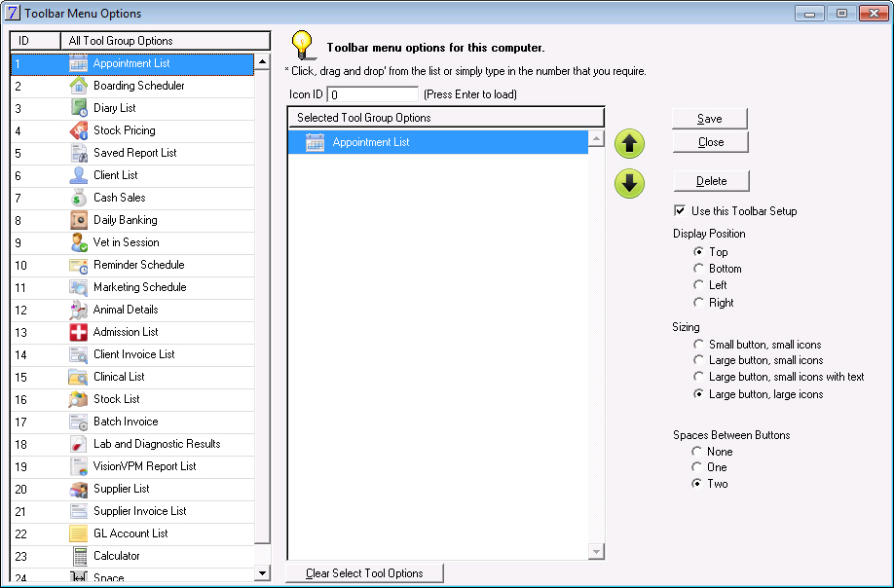Viewport: 894px width, 588px height.
Task: Set Spaces Between Buttons to Two
Action: [696, 484]
